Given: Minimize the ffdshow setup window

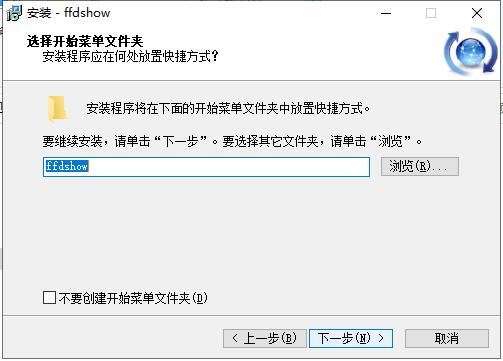Looking at the screenshot, I should point(386,13).
